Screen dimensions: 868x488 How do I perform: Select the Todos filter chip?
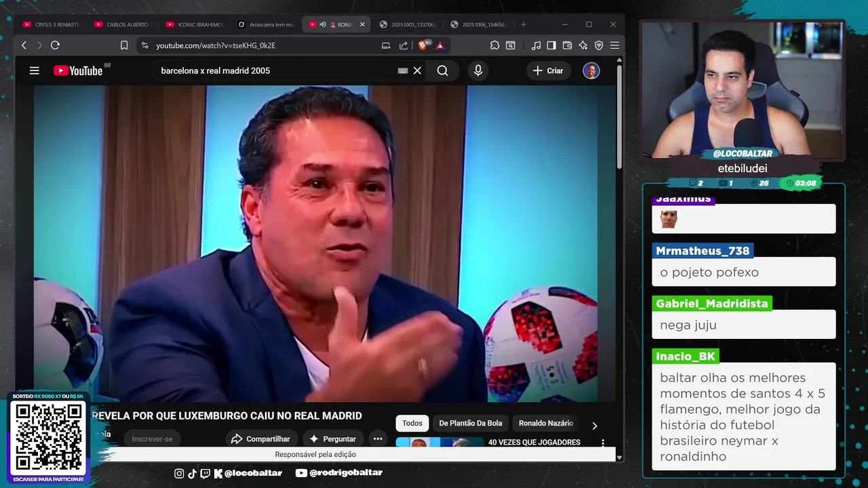coord(412,423)
